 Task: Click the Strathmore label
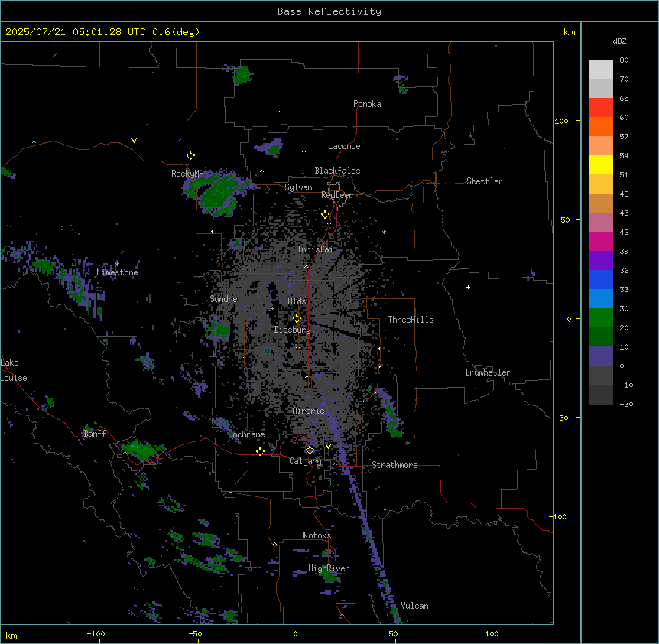(394, 465)
